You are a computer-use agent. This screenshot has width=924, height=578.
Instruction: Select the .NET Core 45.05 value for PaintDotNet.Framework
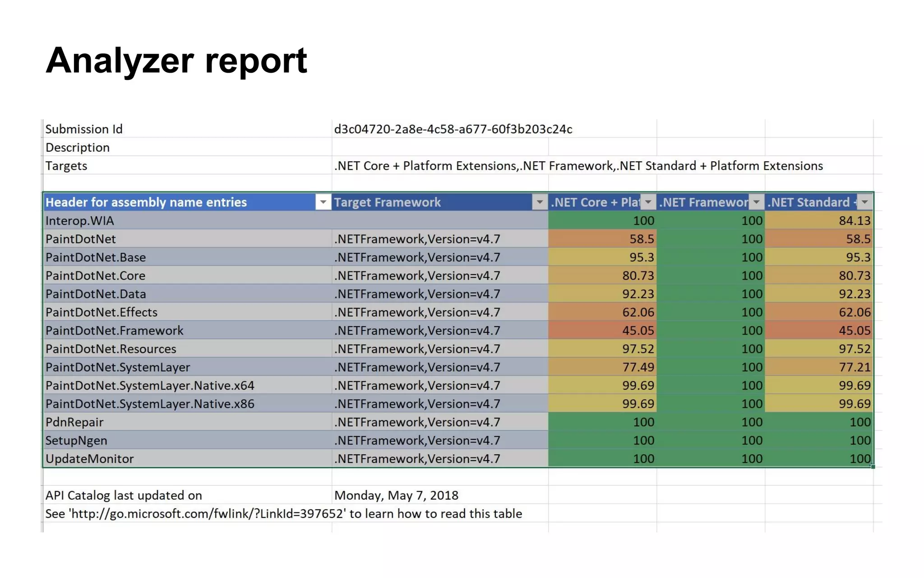click(x=602, y=331)
